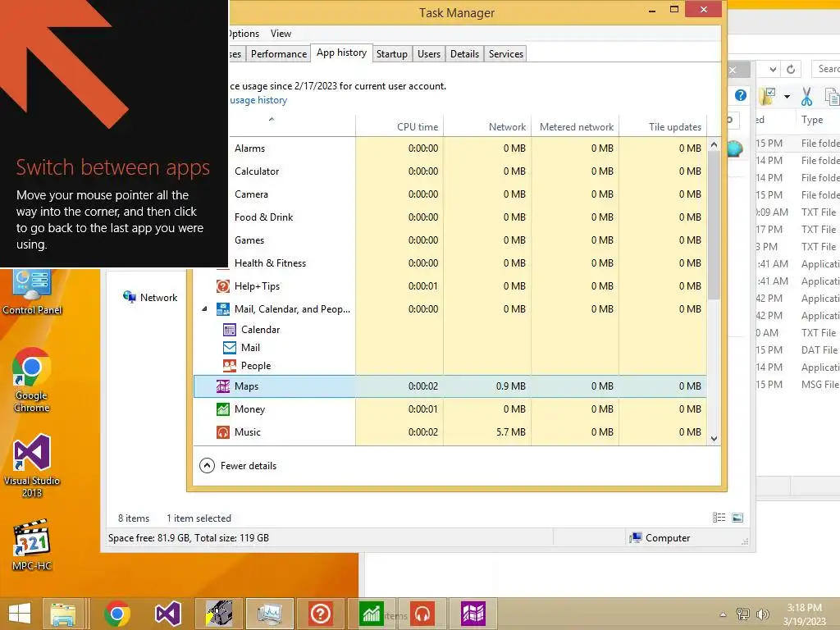Click the refresh button in Explorer address bar
The image size is (840, 630).
tap(791, 69)
